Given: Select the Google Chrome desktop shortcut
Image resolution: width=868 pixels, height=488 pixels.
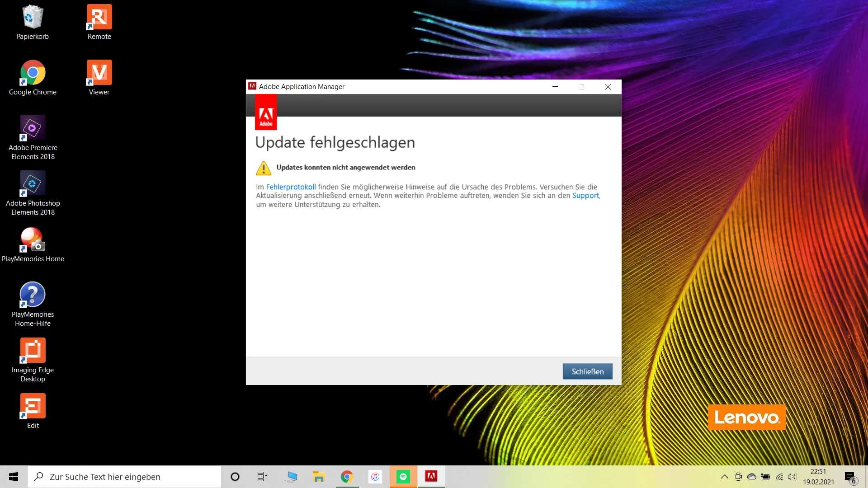Looking at the screenshot, I should [x=33, y=78].
